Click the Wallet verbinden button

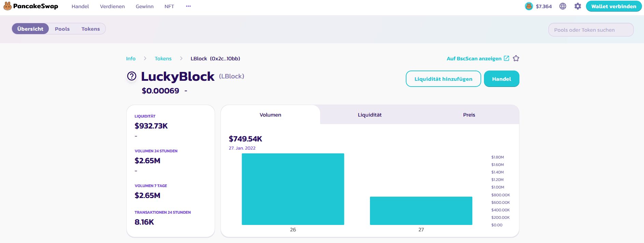click(613, 6)
